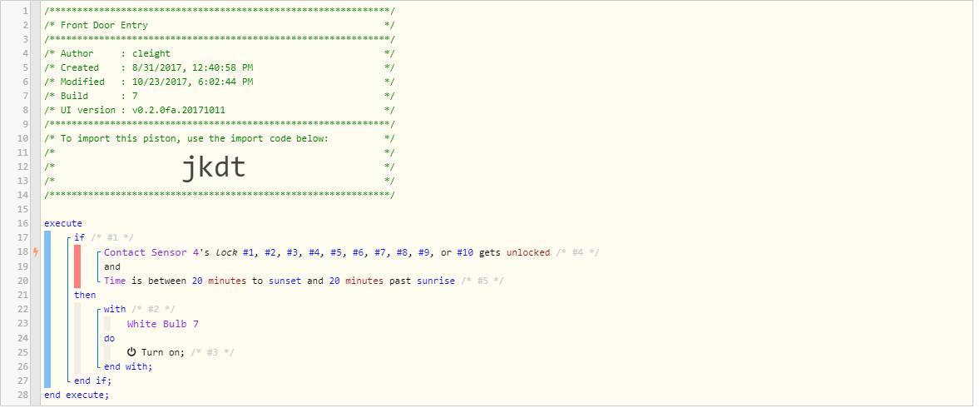
Task: Click the 'Time' condition subject
Action: click(115, 281)
